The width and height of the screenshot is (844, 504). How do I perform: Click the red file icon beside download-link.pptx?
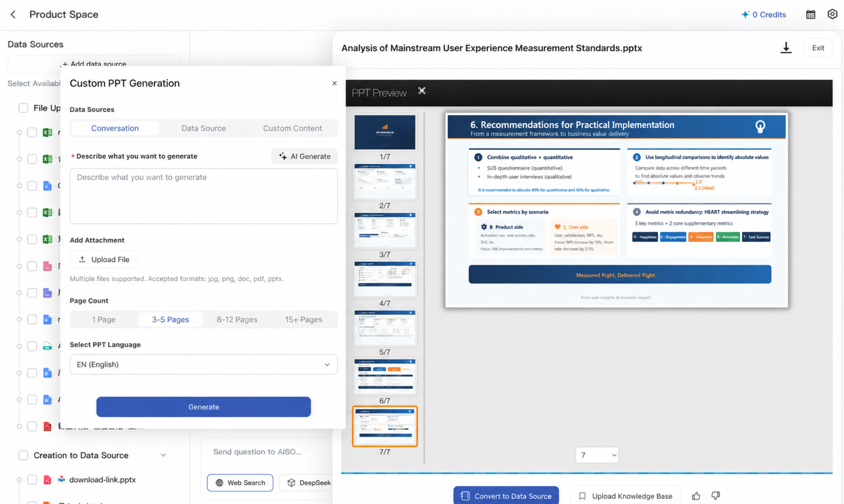click(x=47, y=479)
